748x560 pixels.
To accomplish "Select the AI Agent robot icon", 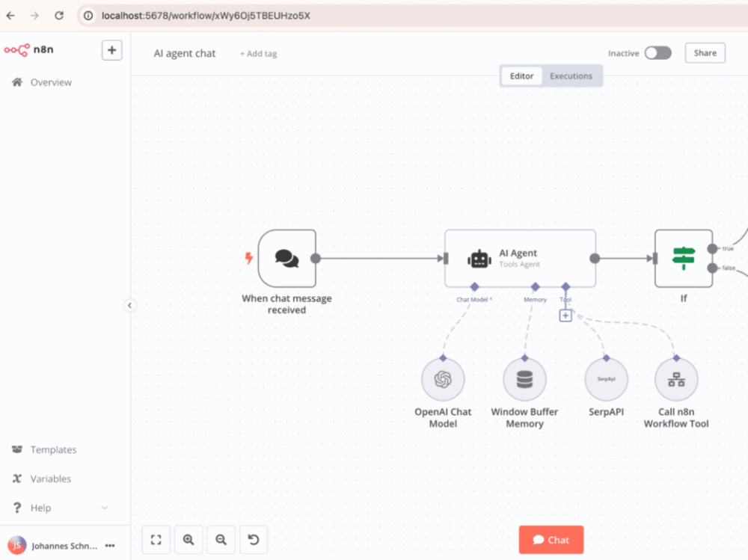I will 479,259.
